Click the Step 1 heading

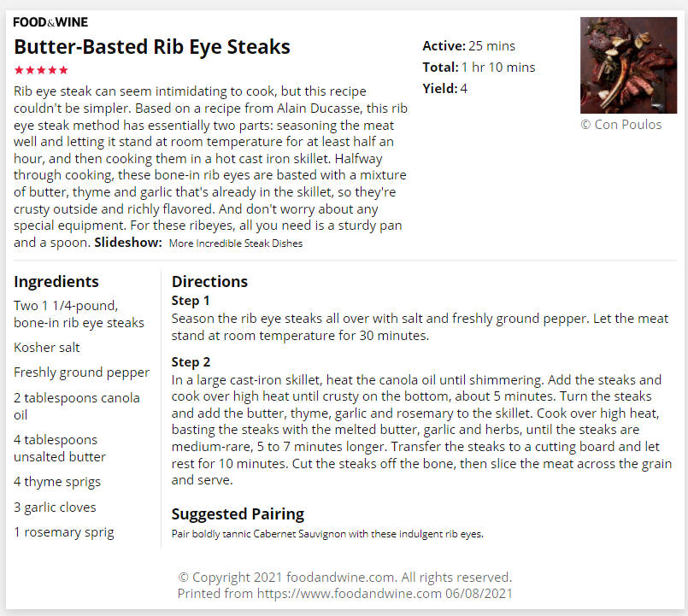pos(191,301)
